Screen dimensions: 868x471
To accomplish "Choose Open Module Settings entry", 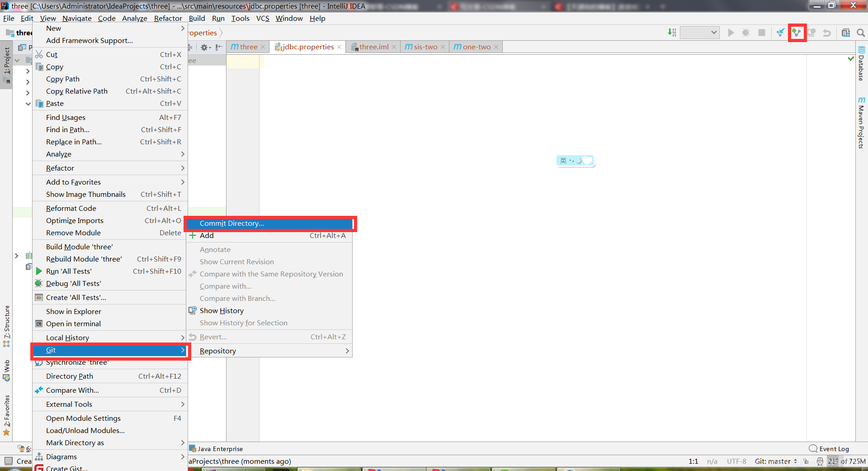I will click(110, 419).
